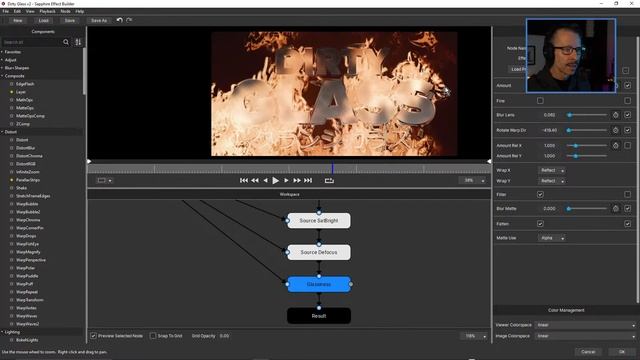Select the Result node
Viewport: 640px width, 360px height.
(319, 316)
